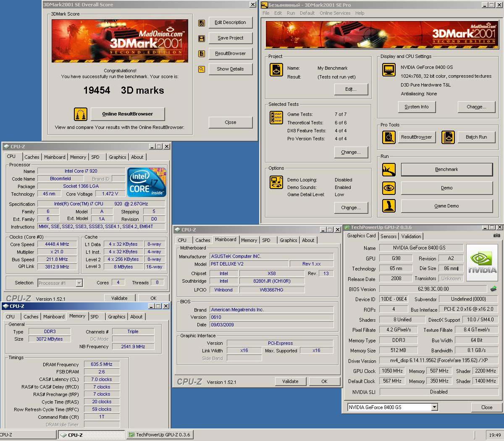Viewport: 504px width, 441px height.
Task: Click the Game Demo button
Action: [447, 206]
